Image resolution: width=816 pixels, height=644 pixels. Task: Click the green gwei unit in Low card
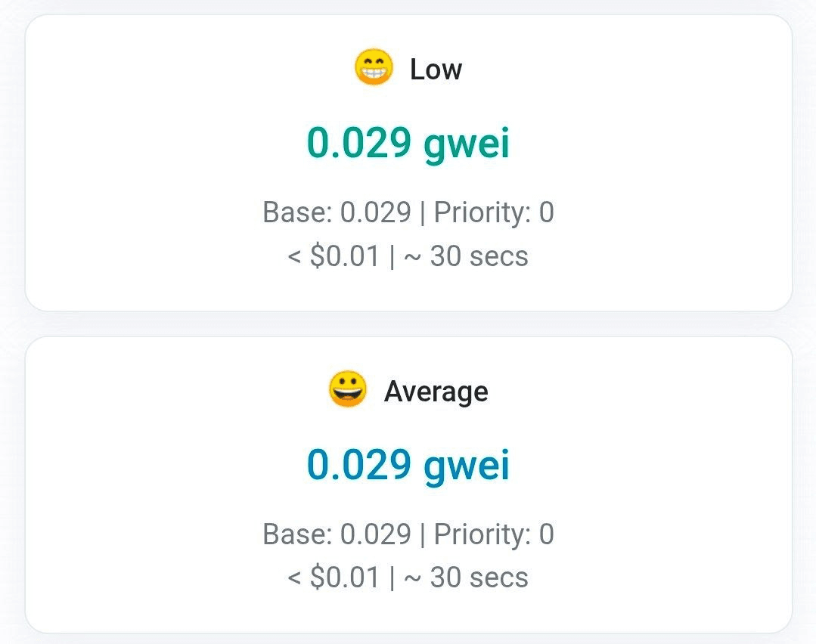(467, 143)
